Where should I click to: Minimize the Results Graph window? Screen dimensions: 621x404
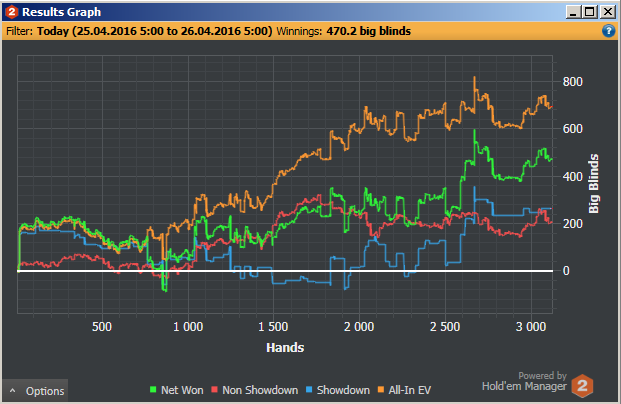(x=573, y=12)
